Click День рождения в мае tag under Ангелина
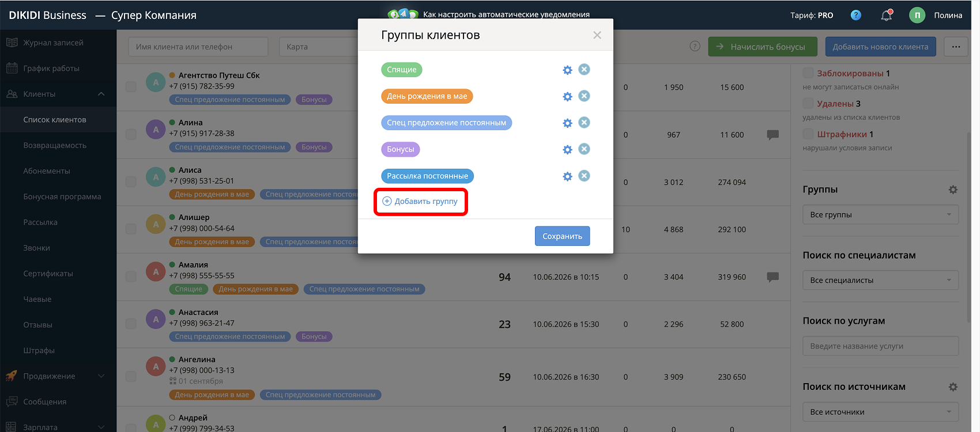Screen dimensions: 980x432 coord(212,395)
